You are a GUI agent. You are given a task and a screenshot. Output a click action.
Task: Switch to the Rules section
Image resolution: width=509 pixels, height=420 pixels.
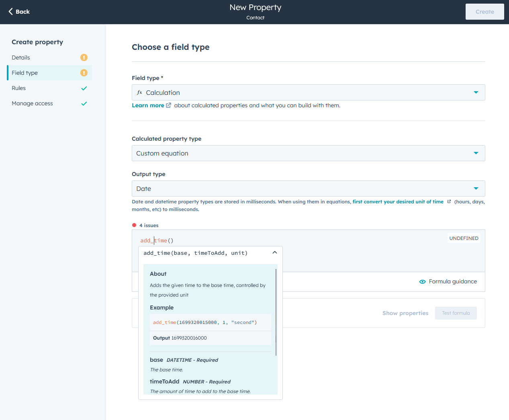[18, 88]
